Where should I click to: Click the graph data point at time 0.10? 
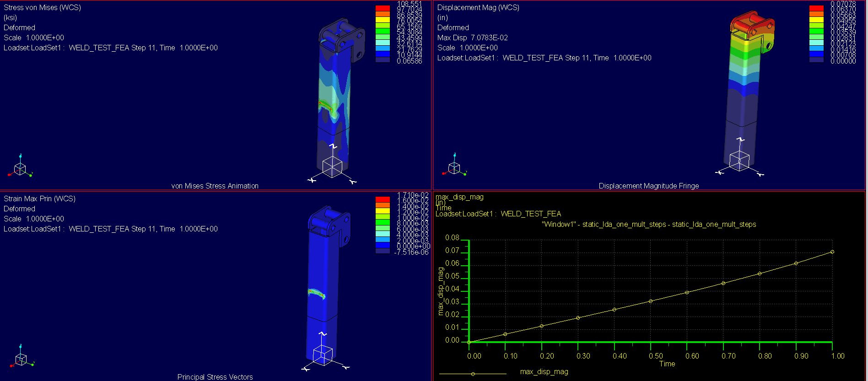505,334
